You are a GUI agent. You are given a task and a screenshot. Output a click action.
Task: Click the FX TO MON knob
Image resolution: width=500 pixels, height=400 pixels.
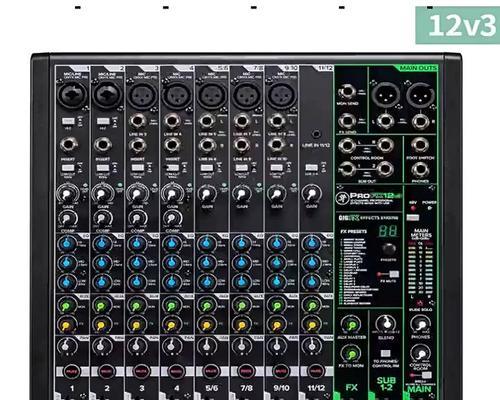351,354
